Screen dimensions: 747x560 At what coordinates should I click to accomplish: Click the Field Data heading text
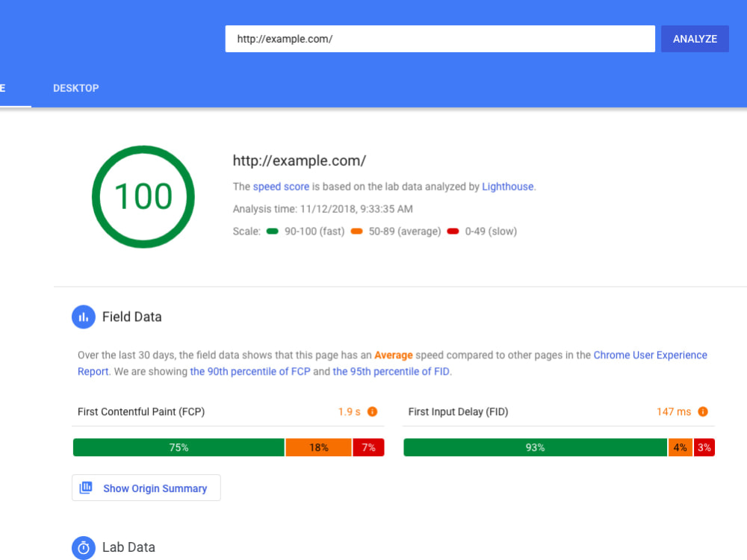pyautogui.click(x=132, y=317)
